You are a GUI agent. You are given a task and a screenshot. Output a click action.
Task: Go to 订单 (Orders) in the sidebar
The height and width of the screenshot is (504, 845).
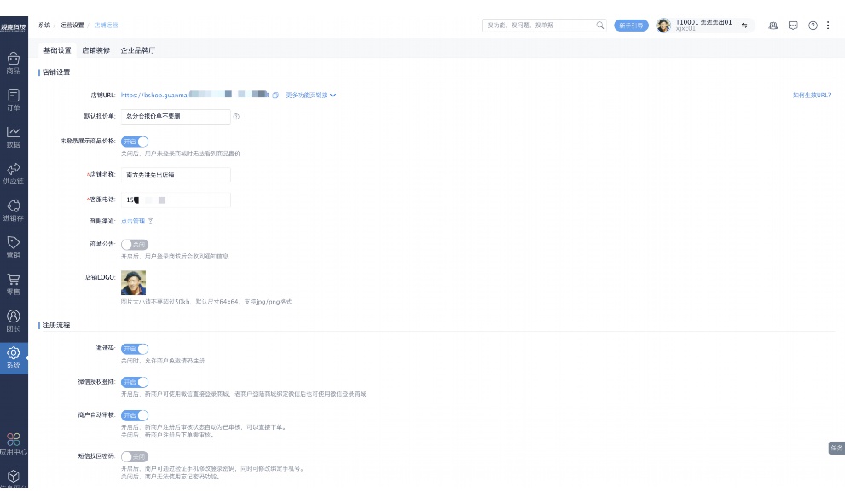[14, 96]
